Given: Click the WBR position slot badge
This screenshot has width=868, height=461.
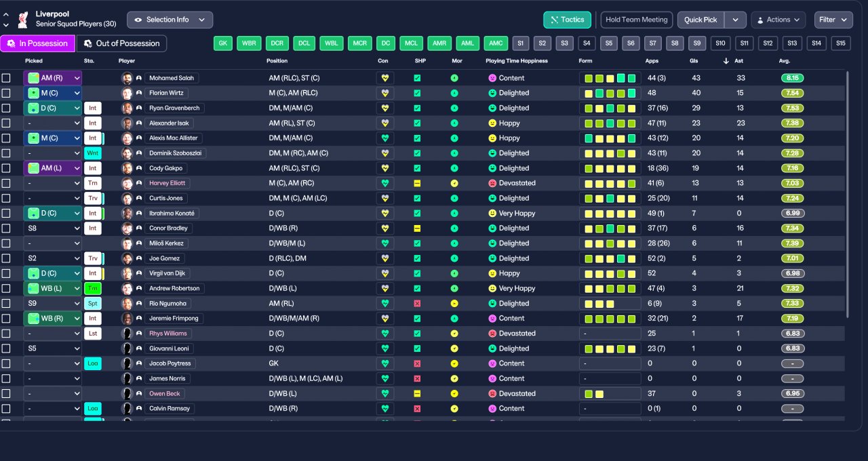Looking at the screenshot, I should coord(250,43).
